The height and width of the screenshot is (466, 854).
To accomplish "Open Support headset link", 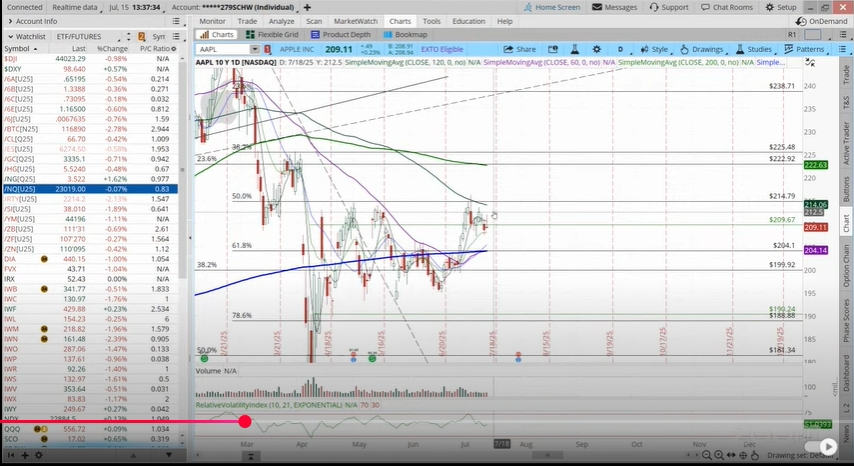I will pyautogui.click(x=669, y=7).
